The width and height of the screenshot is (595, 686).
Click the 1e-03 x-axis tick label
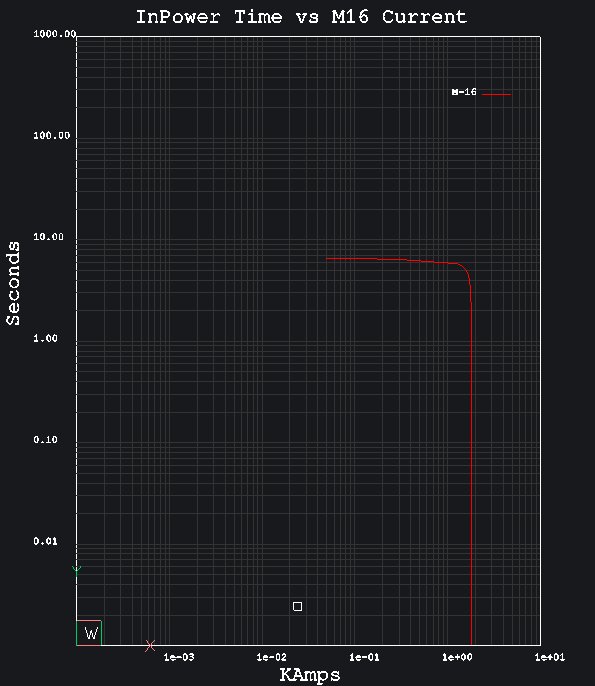coord(179,657)
